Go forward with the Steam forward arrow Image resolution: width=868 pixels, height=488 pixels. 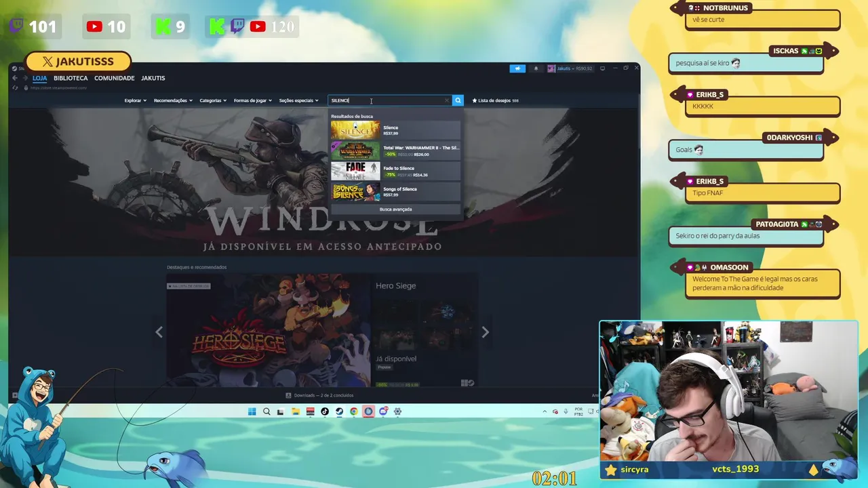(x=25, y=78)
